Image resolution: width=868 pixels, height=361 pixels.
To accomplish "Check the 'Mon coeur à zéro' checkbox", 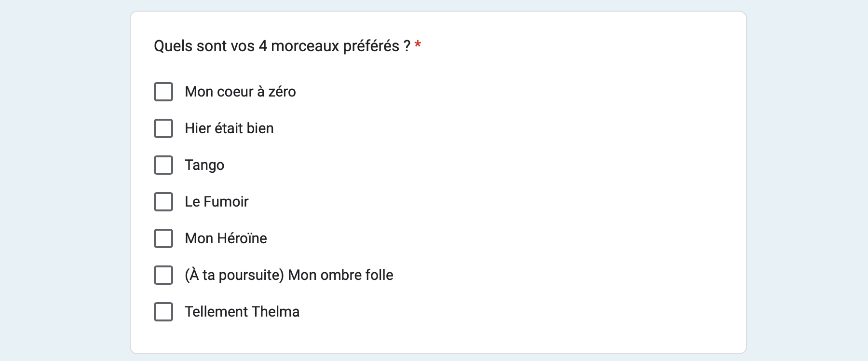I will pos(163,92).
